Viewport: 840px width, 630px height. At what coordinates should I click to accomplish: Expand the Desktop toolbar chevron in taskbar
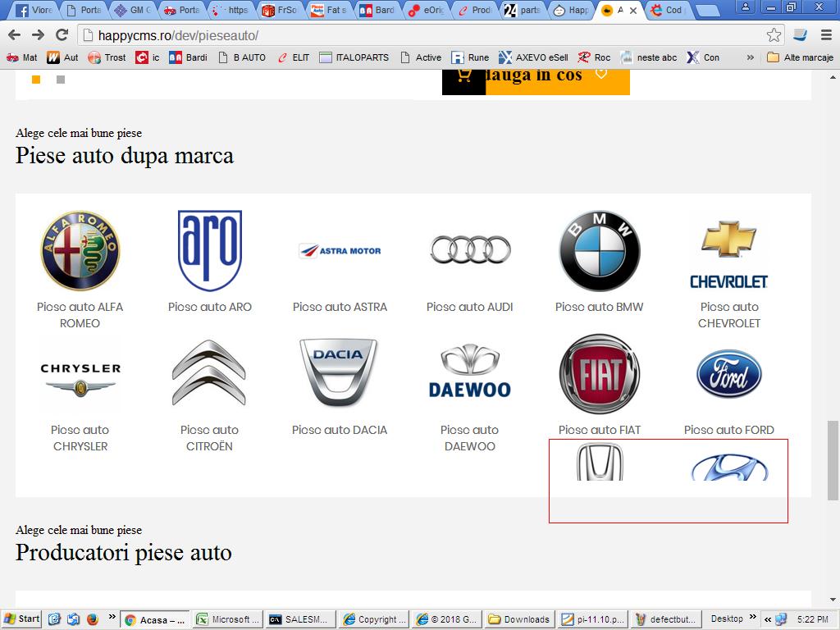(753, 617)
